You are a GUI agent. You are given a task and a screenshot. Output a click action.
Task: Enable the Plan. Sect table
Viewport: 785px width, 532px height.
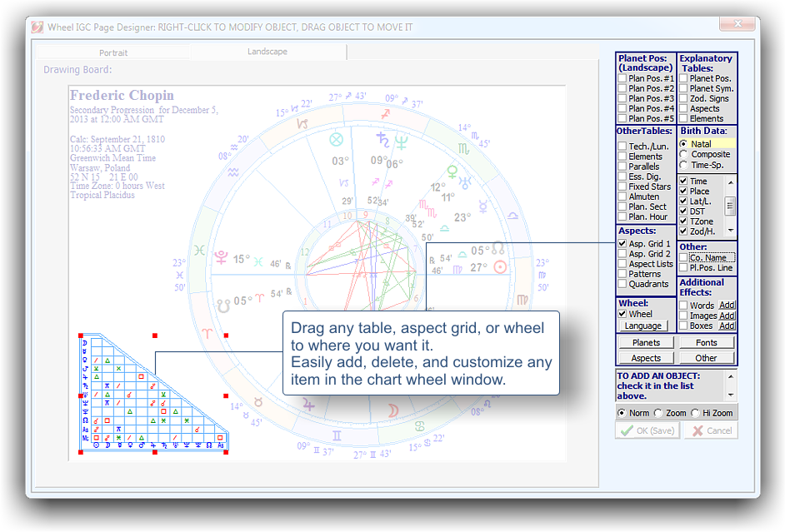622,206
